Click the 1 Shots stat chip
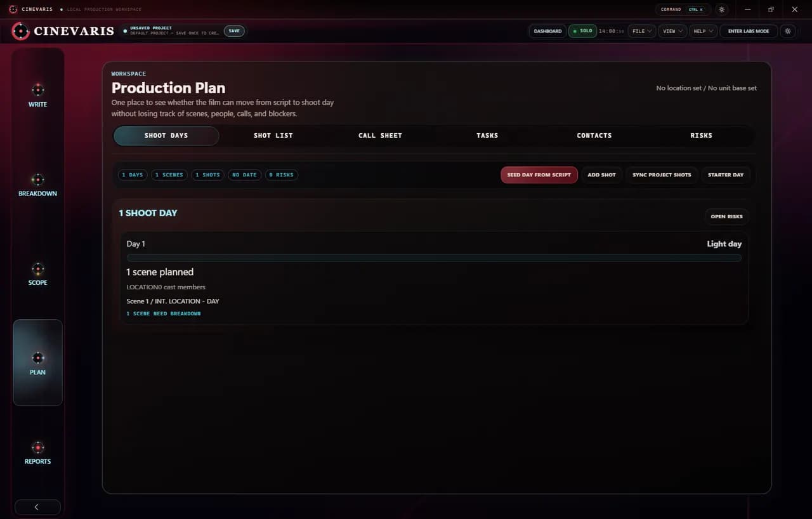This screenshot has height=519, width=812. pos(207,175)
